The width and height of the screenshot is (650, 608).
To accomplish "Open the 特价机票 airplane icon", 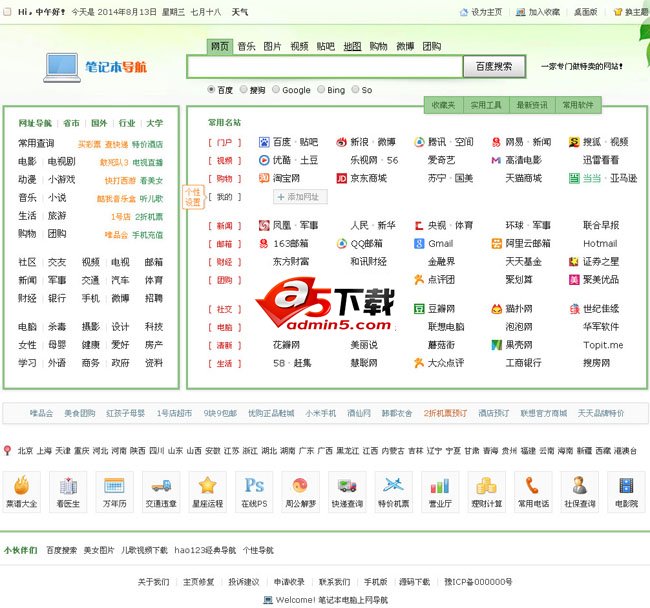I will pos(393,485).
